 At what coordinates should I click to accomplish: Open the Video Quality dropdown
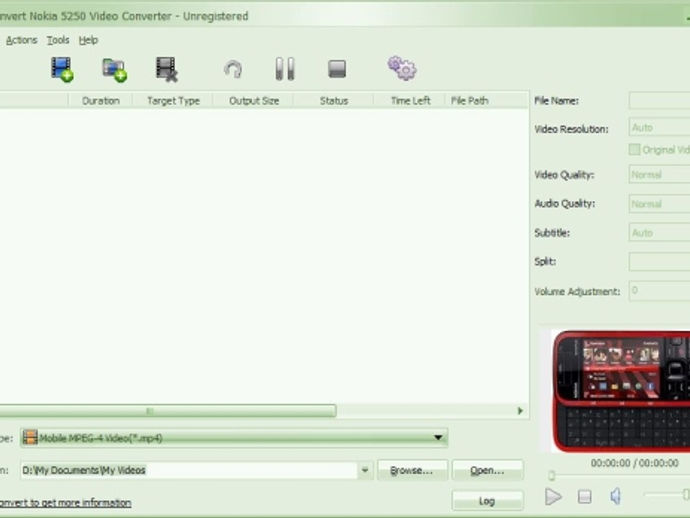pos(660,175)
